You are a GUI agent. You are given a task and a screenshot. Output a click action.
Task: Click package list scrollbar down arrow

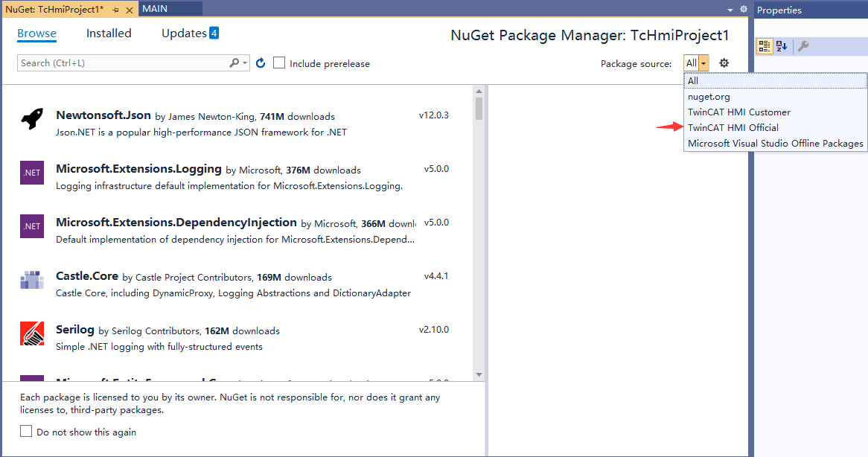[x=479, y=374]
